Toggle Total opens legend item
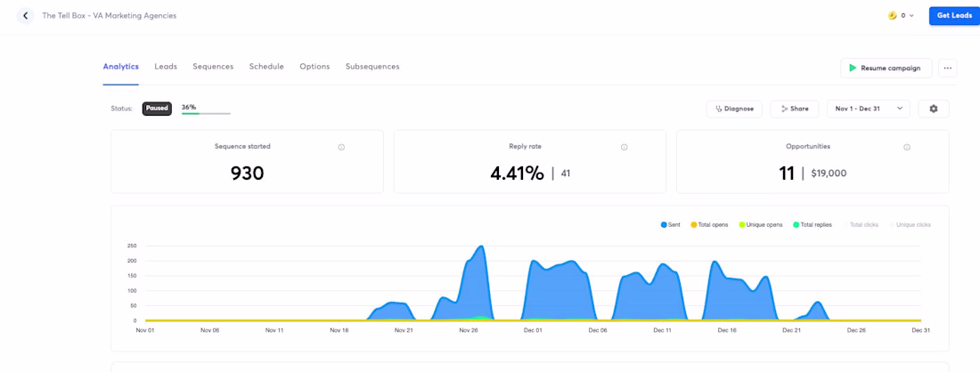This screenshot has height=372, width=980. (709, 224)
